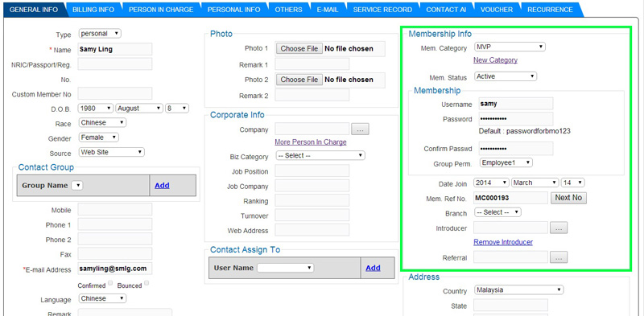644x316 pixels.
Task: Click the Introducer browse ellipsis button
Action: coord(559,228)
